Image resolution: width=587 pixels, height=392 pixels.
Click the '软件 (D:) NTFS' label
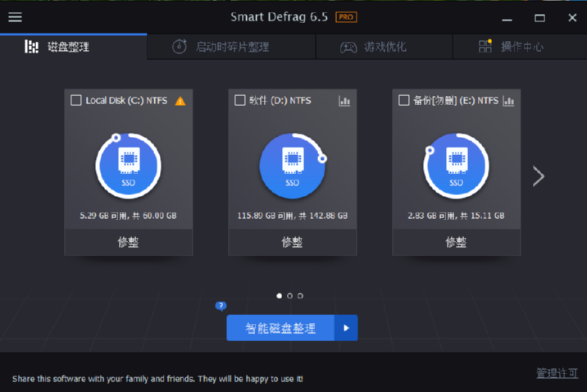280,100
